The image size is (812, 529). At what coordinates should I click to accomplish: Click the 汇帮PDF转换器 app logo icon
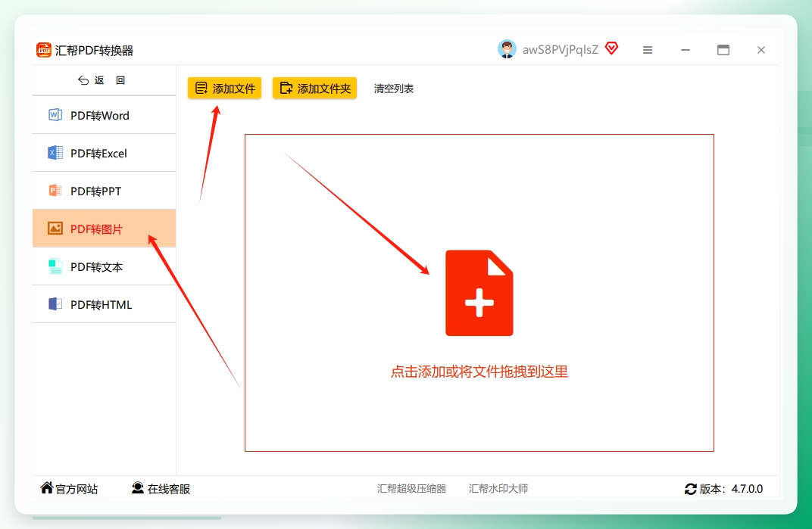click(44, 50)
